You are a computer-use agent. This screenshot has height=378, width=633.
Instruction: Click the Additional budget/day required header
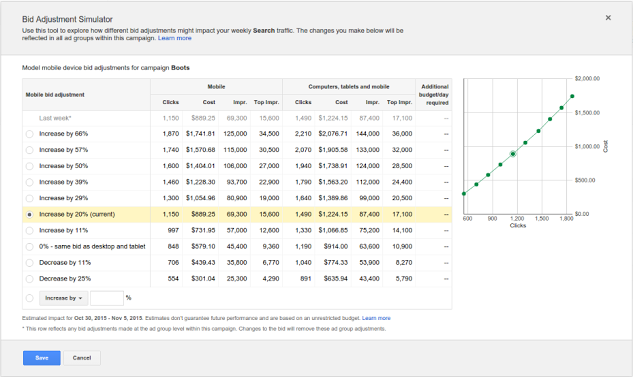coord(434,94)
